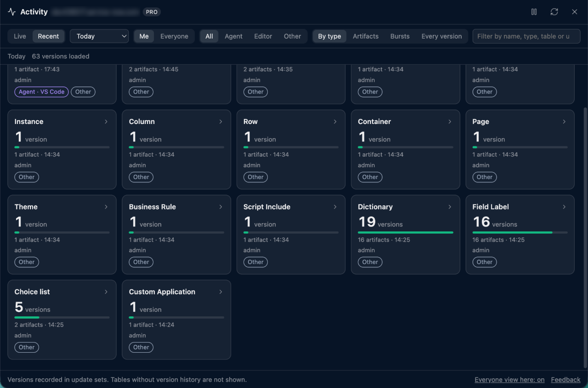
Task: Click the '19 versions' count on Dictionary
Action: pyautogui.click(x=380, y=222)
